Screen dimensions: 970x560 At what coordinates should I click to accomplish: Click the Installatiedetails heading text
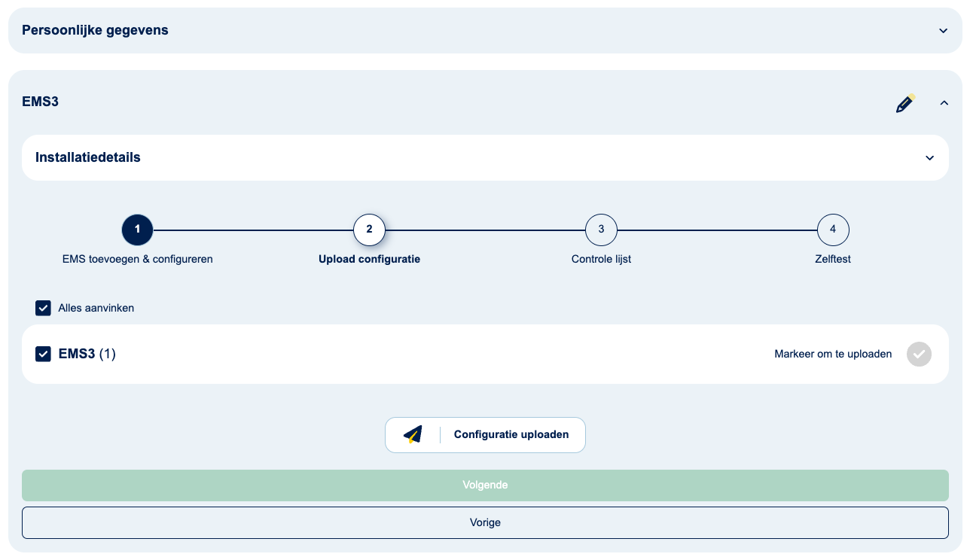click(x=88, y=158)
